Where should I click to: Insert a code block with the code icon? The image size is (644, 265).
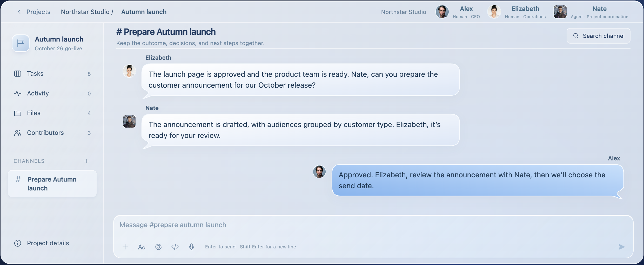[x=175, y=247]
